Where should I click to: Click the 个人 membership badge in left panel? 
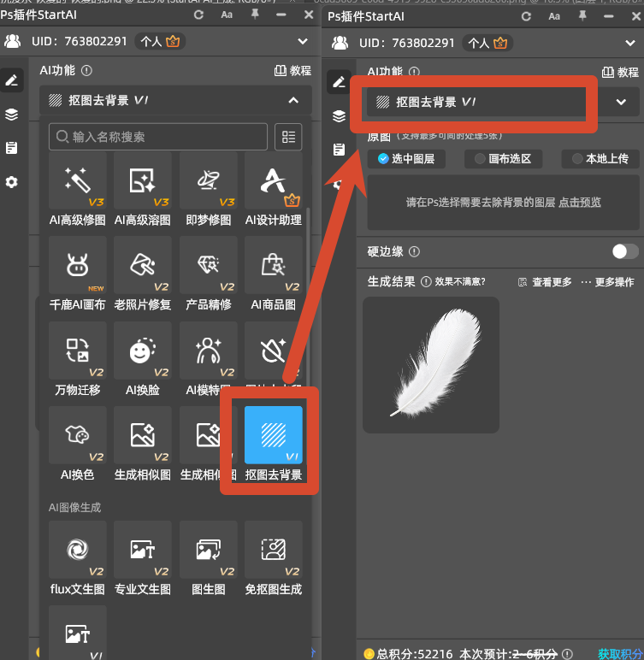[x=160, y=41]
